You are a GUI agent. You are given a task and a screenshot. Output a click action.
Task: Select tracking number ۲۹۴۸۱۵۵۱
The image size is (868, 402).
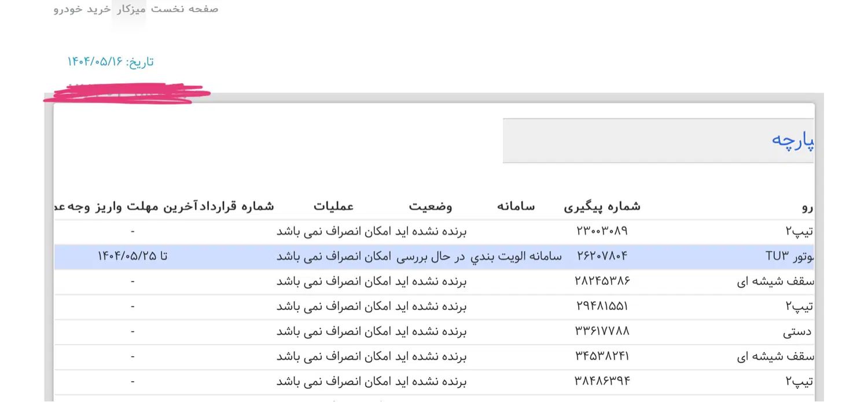pos(602,306)
